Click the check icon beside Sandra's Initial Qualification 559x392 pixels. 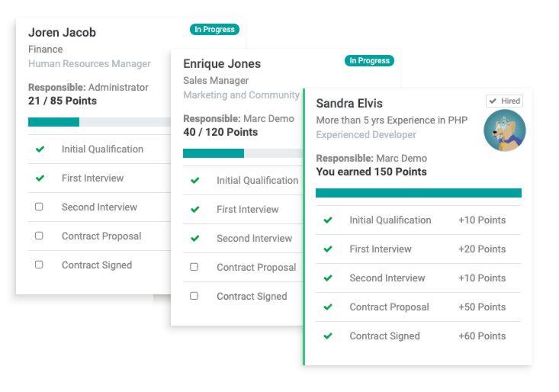click(328, 220)
